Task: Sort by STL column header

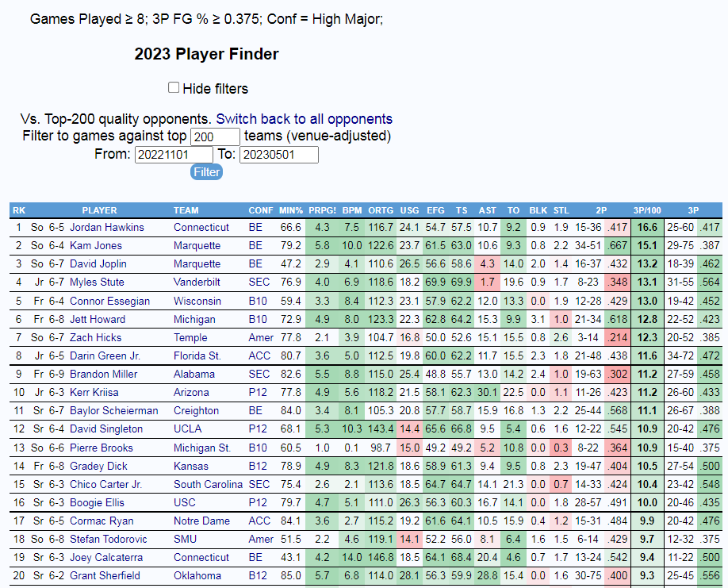Action: coord(561,210)
